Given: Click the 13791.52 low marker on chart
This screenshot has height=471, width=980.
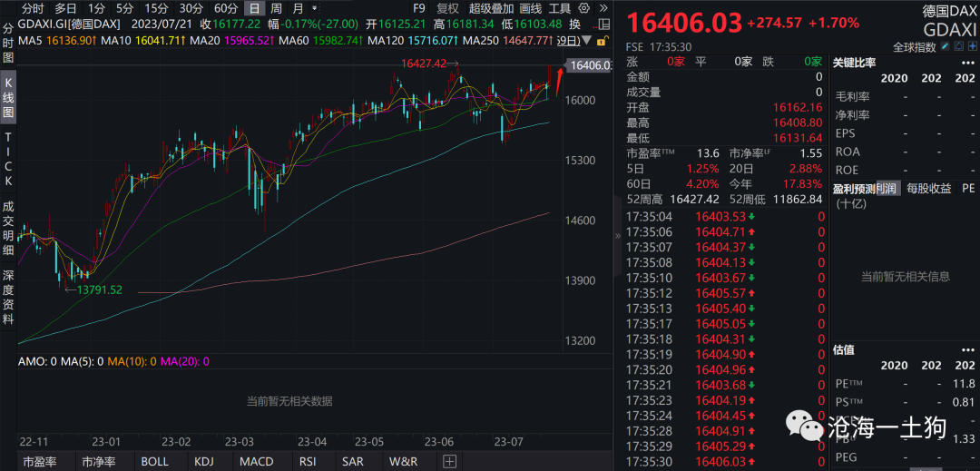Looking at the screenshot, I should click(x=100, y=289).
